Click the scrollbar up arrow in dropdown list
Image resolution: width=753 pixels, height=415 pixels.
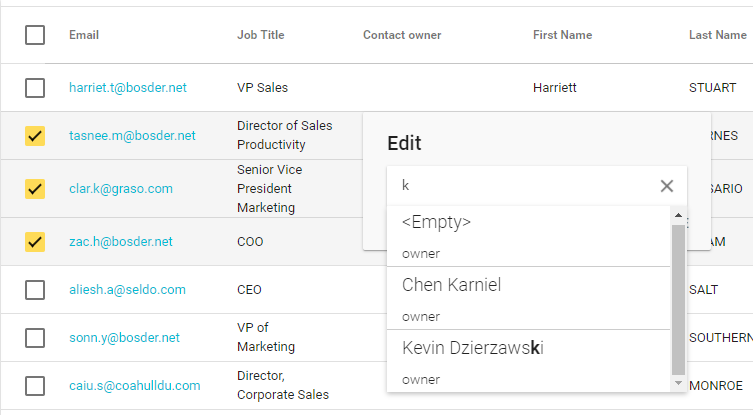[678, 215]
